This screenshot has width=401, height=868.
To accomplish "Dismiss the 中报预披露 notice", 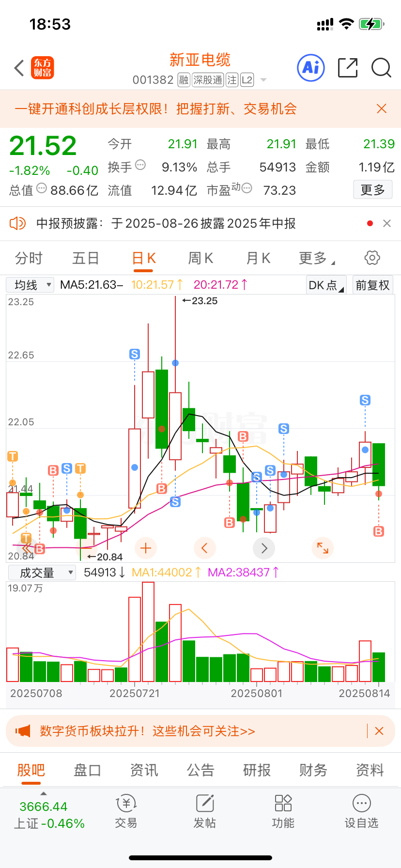I will tap(387, 223).
